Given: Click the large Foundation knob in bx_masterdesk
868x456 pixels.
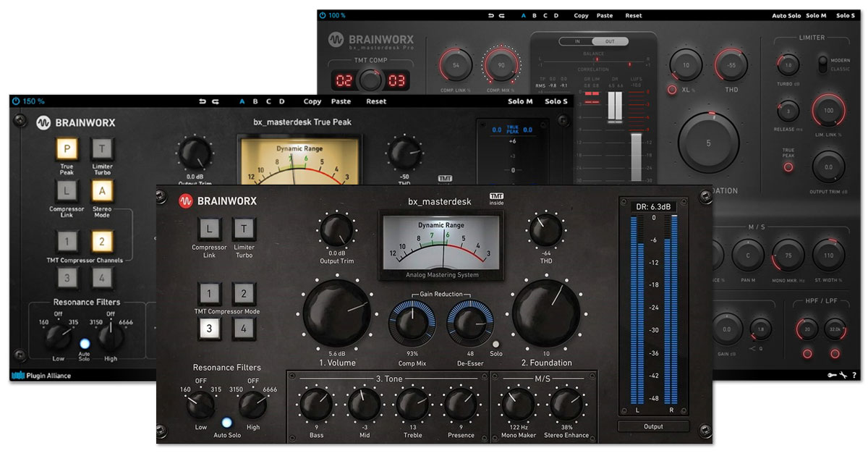Looking at the screenshot, I should click(546, 313).
